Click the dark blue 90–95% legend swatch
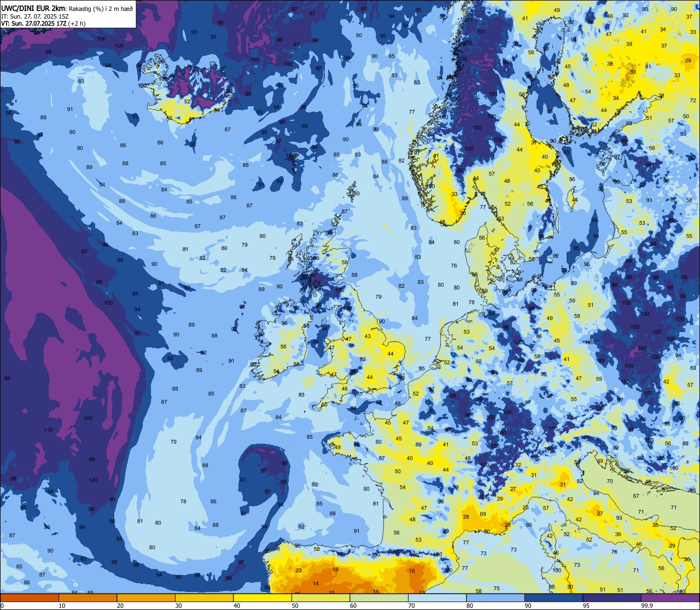The width and height of the screenshot is (700, 610). (553, 598)
